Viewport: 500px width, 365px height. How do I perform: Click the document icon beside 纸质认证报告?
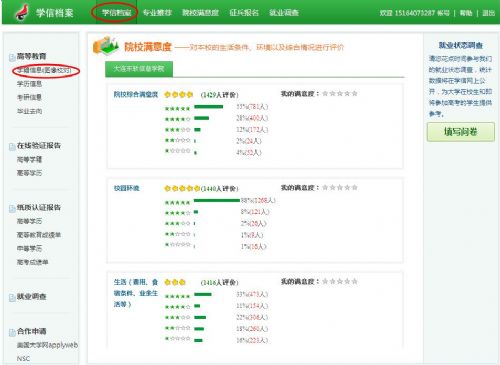click(x=12, y=208)
